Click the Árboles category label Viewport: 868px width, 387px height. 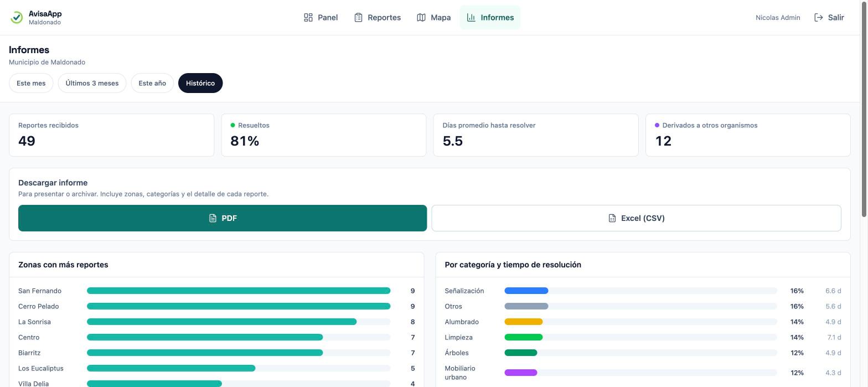click(457, 353)
